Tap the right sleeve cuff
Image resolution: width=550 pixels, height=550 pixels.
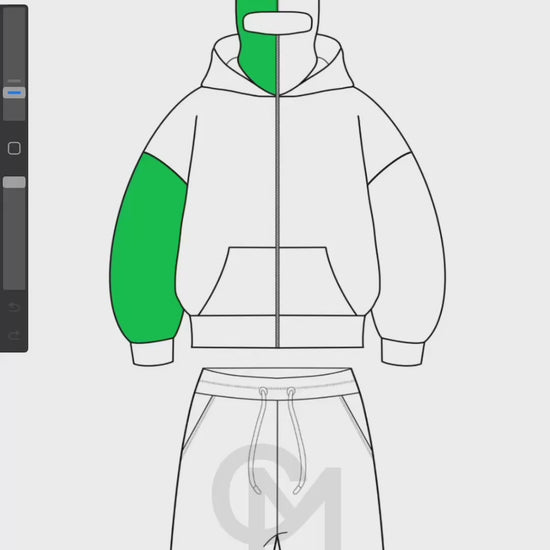(403, 353)
